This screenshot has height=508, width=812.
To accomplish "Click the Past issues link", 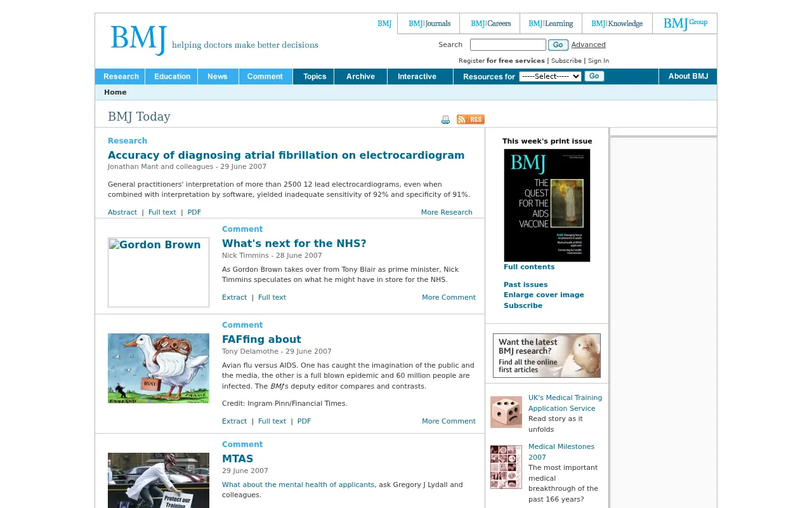I will coord(526,284).
